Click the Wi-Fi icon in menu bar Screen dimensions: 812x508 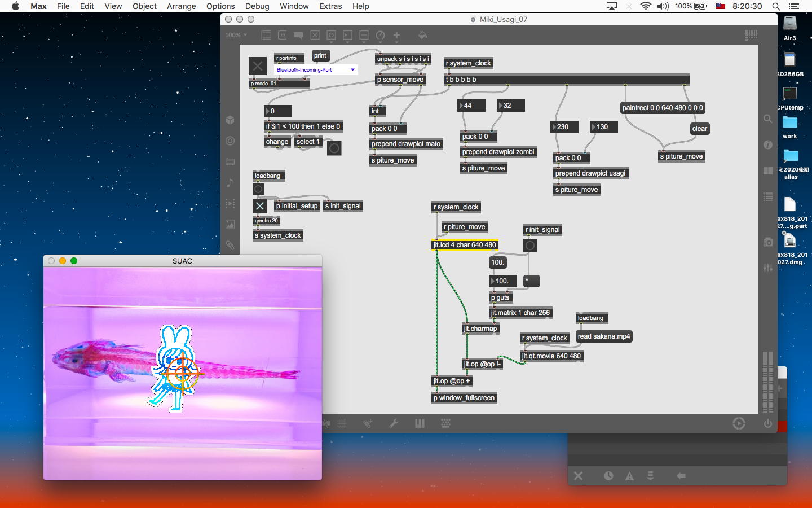coord(646,6)
